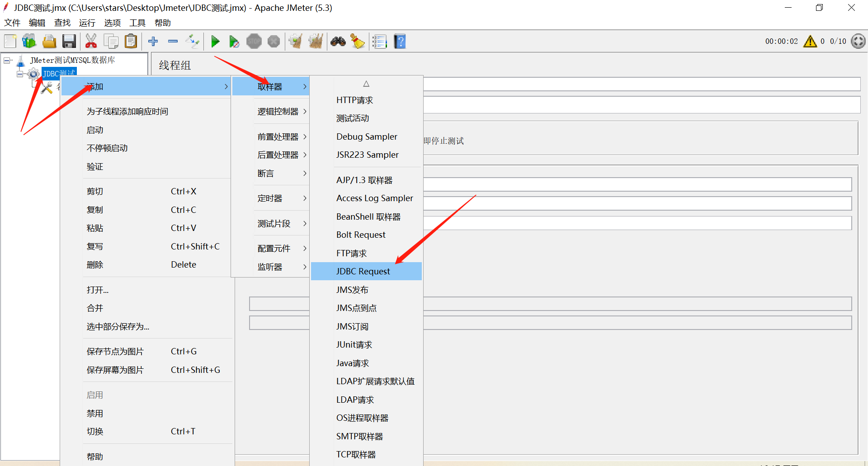868x466 pixels.
Task: Open the 监听器 submenu
Action: click(270, 267)
